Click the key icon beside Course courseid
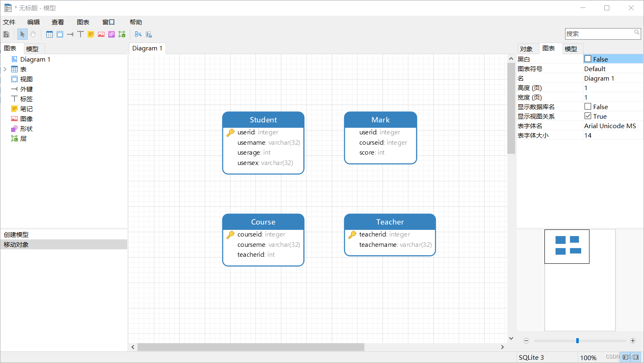The height and width of the screenshot is (363, 644). [231, 234]
